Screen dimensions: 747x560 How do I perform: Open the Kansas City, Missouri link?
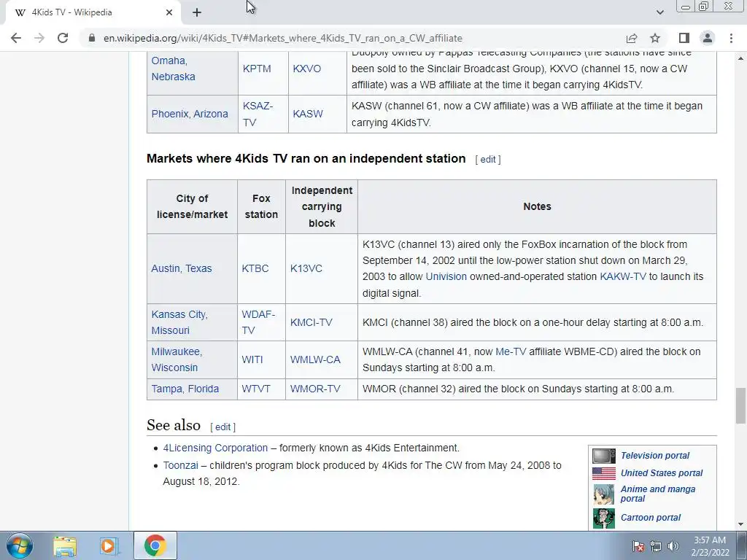(x=179, y=322)
